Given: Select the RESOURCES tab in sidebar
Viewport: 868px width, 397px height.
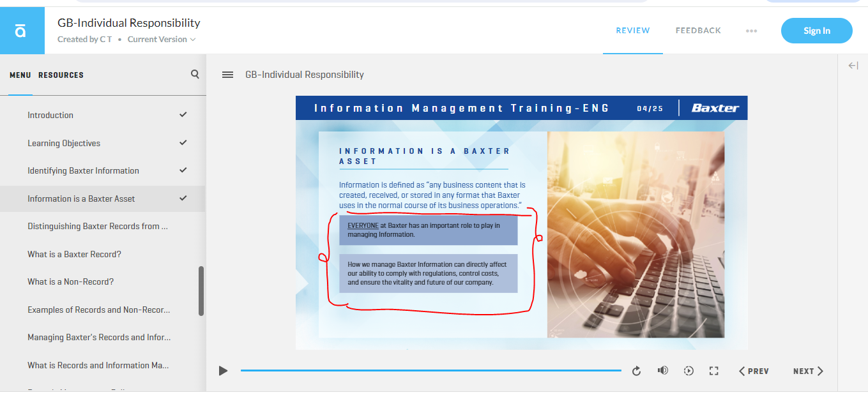Looking at the screenshot, I should coord(61,75).
